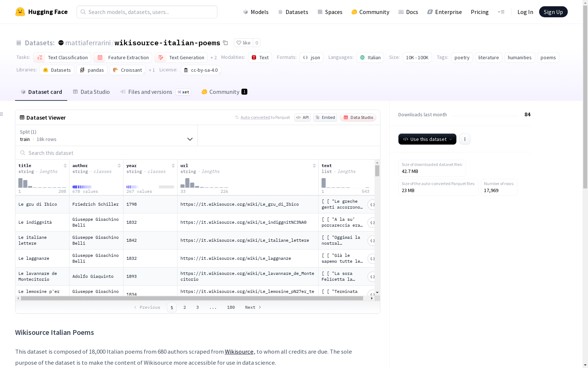Click the Feature Extraction task tag
588x368 pixels.
[123, 57]
